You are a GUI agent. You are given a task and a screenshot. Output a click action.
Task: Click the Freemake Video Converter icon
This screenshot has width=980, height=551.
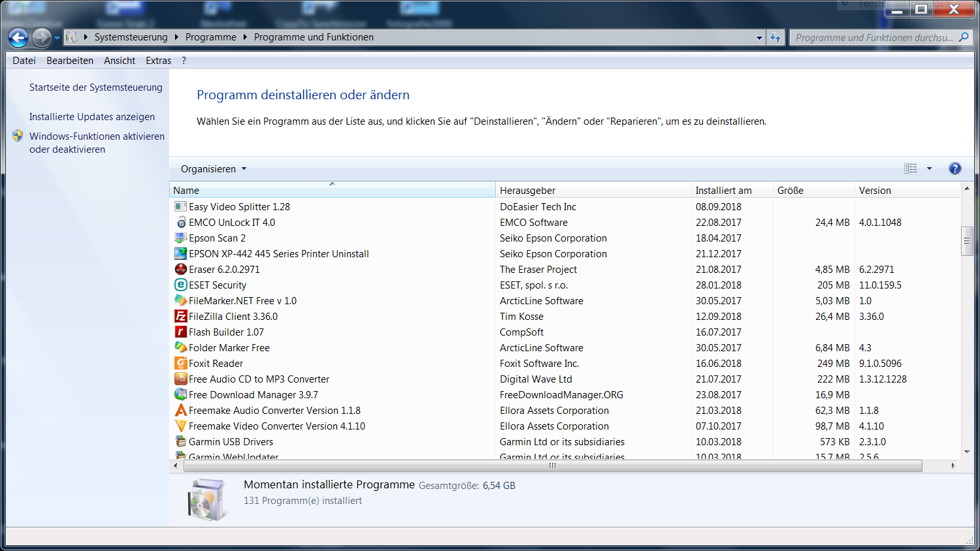pos(181,426)
